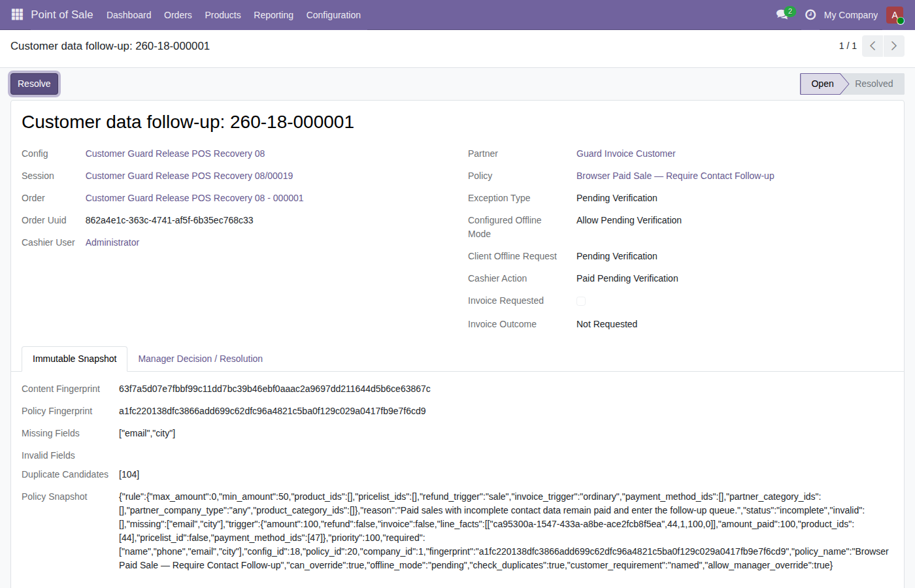
Task: Open the conversations chat icon
Action: point(782,14)
